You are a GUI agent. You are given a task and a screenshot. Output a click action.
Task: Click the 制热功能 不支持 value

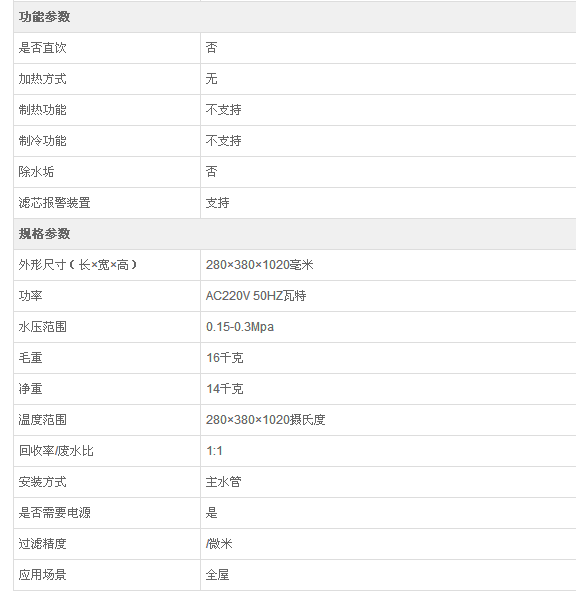[223, 110]
